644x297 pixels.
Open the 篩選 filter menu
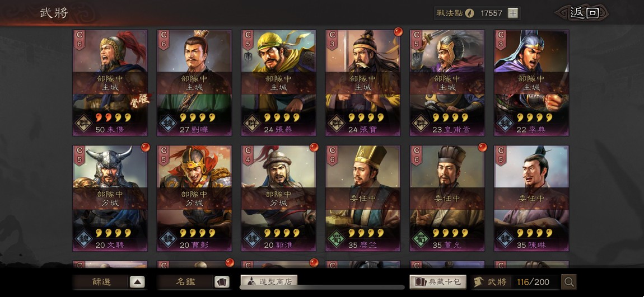point(101,282)
